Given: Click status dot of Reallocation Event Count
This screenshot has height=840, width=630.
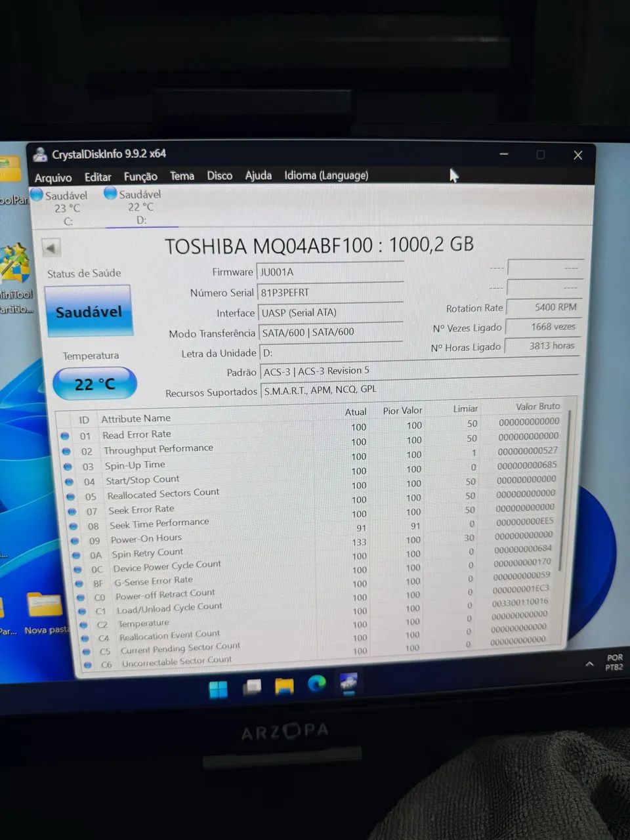Looking at the screenshot, I should [85, 638].
